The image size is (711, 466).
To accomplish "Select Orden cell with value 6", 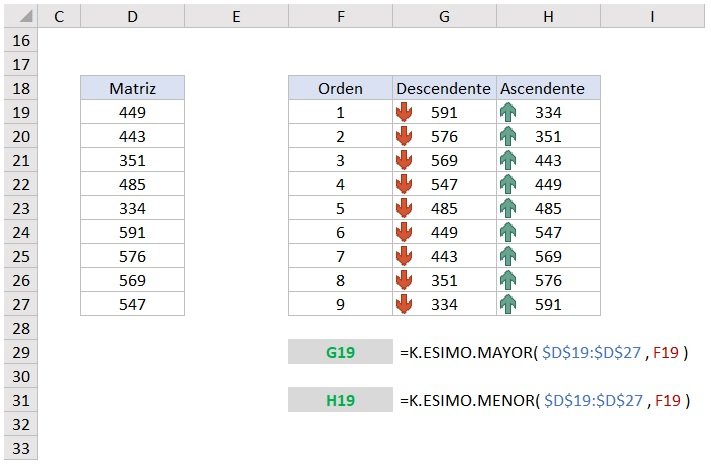I will [x=341, y=232].
